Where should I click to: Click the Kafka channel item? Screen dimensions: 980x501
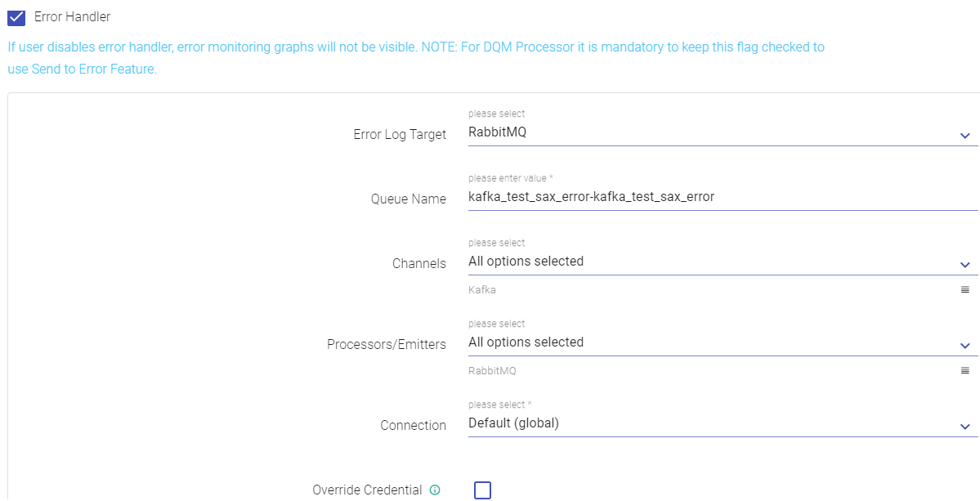coord(482,290)
